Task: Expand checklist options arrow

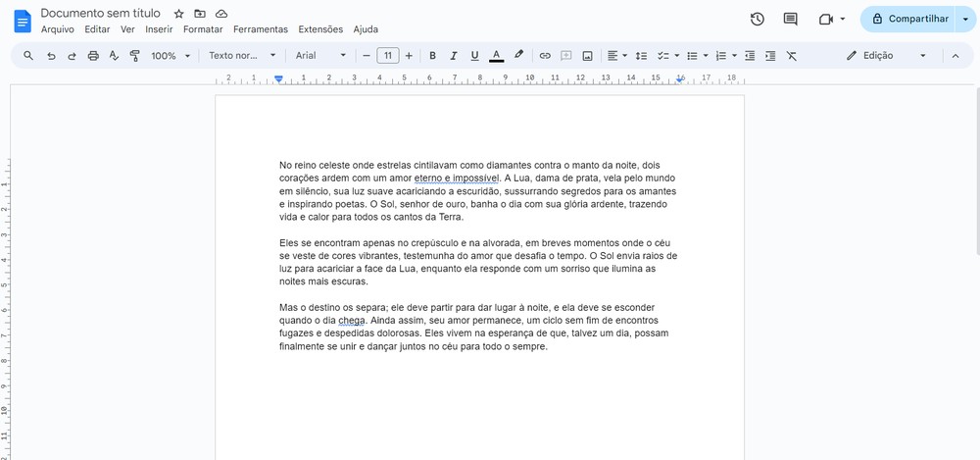Action: (x=677, y=56)
